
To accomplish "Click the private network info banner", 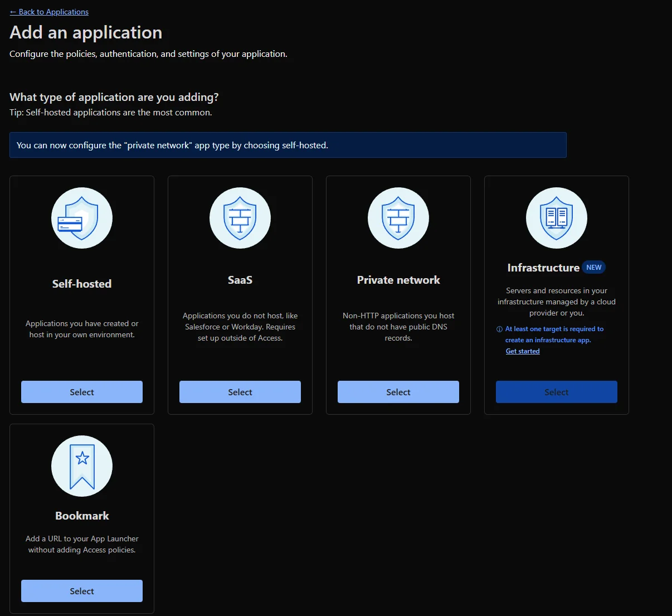I will click(288, 145).
